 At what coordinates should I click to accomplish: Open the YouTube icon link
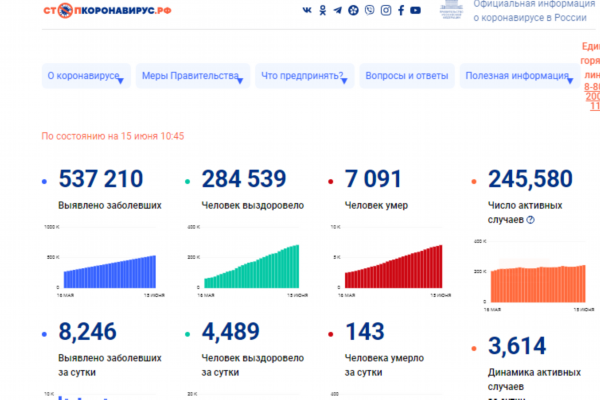pyautogui.click(x=416, y=10)
